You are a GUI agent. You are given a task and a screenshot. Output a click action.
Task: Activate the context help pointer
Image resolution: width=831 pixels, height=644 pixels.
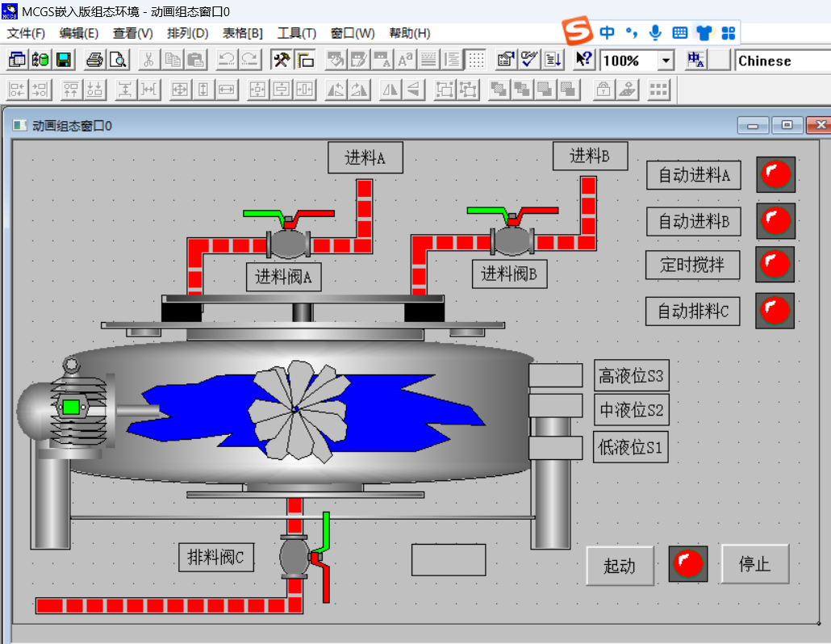(584, 60)
